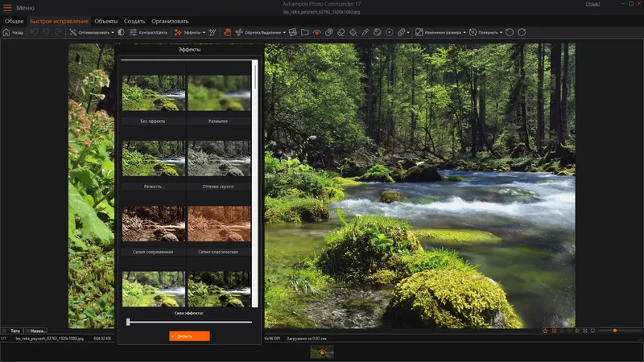
Task: Click the tilted pictures icon
Action: click(293, 32)
